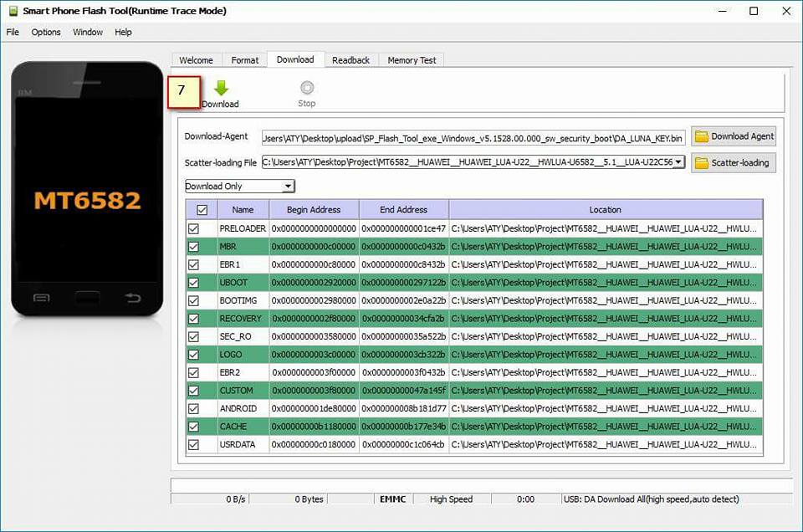
Task: Open the Scatter-loading File path dropdown
Action: pos(678,161)
